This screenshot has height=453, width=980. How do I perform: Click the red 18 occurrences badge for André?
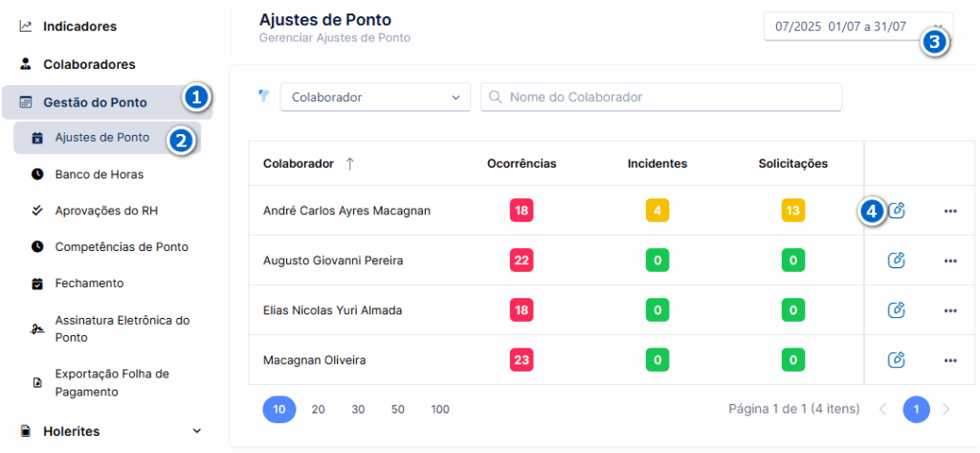pyautogui.click(x=522, y=211)
